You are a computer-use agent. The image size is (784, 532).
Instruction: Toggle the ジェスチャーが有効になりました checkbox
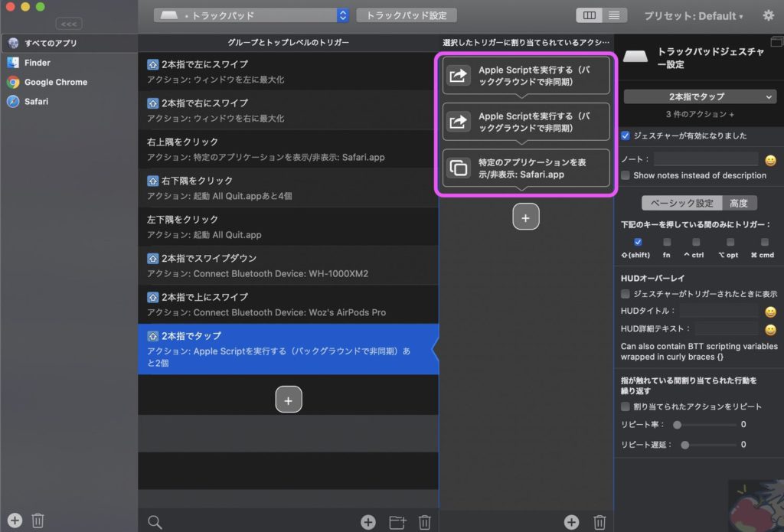click(626, 135)
